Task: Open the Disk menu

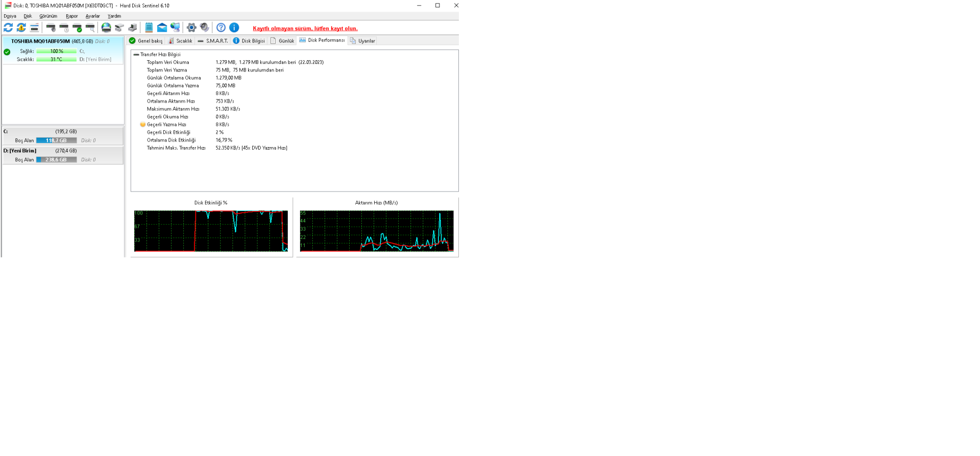Action: 28,16
